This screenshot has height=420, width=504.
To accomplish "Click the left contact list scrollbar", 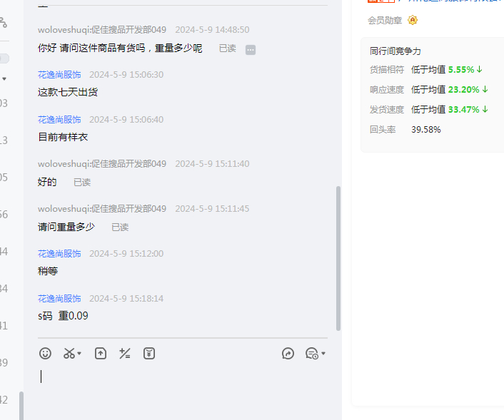I will (21, 405).
